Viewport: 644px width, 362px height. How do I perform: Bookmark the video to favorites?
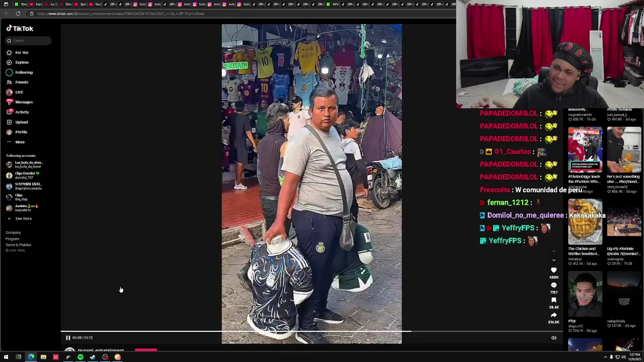(x=554, y=300)
